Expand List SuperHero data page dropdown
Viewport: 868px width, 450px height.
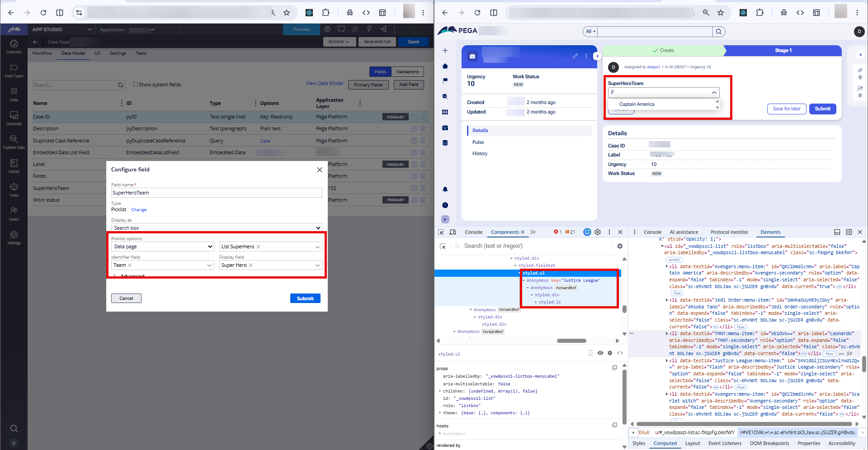317,247
